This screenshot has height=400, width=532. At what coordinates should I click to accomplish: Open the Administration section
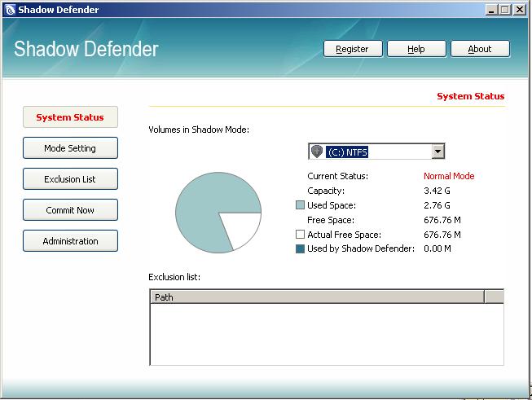click(x=70, y=241)
